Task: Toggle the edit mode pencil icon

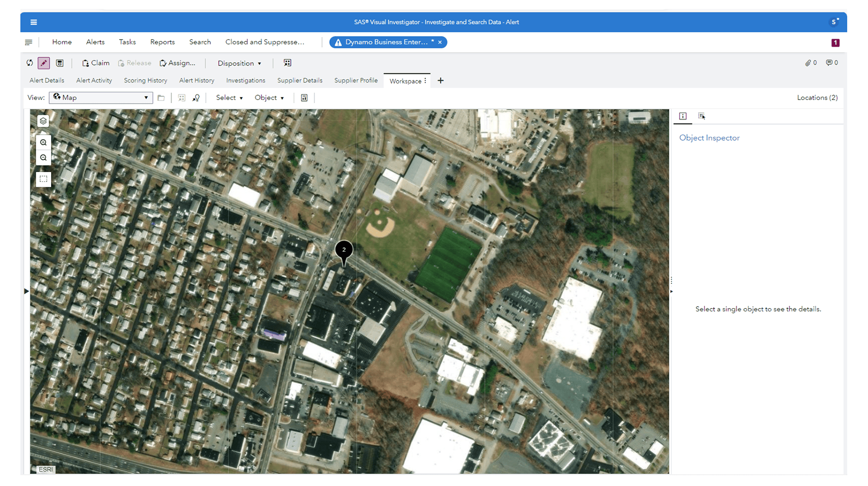Action: point(43,63)
